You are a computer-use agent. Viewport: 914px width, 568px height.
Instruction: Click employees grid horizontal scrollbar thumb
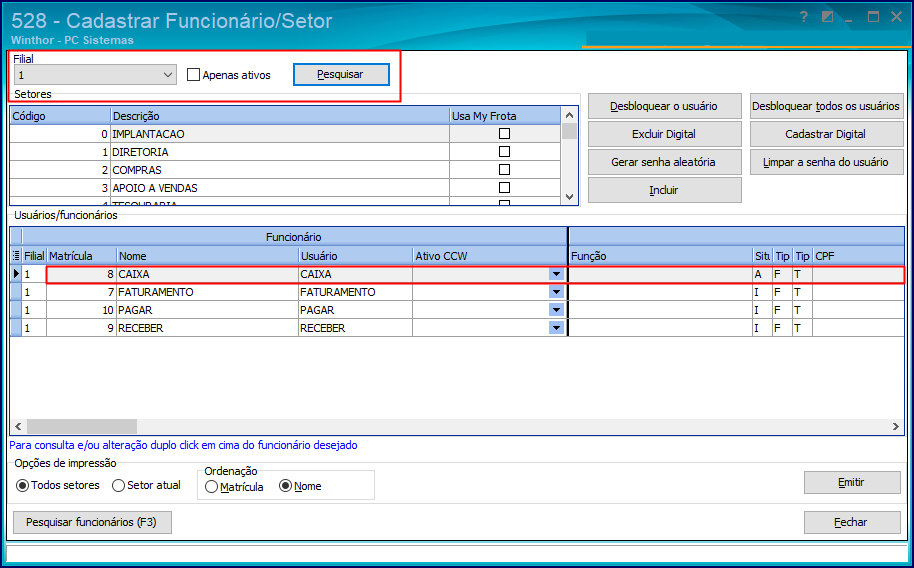point(82,426)
